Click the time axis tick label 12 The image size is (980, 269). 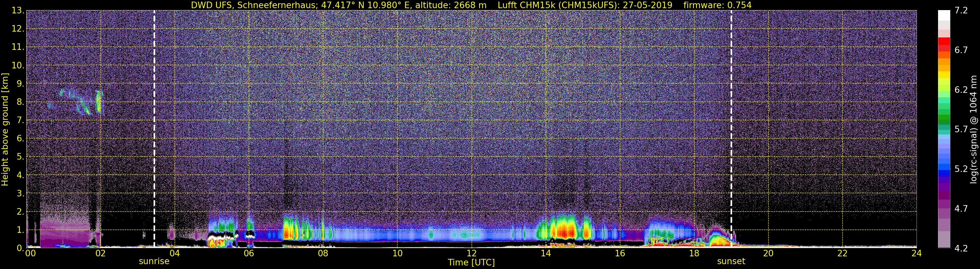click(471, 254)
